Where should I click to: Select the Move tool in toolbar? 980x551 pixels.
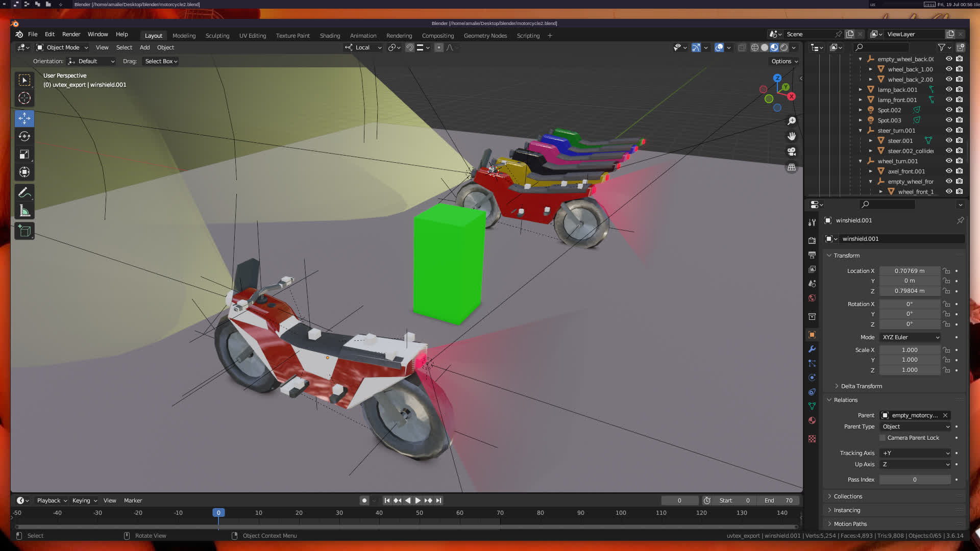24,118
